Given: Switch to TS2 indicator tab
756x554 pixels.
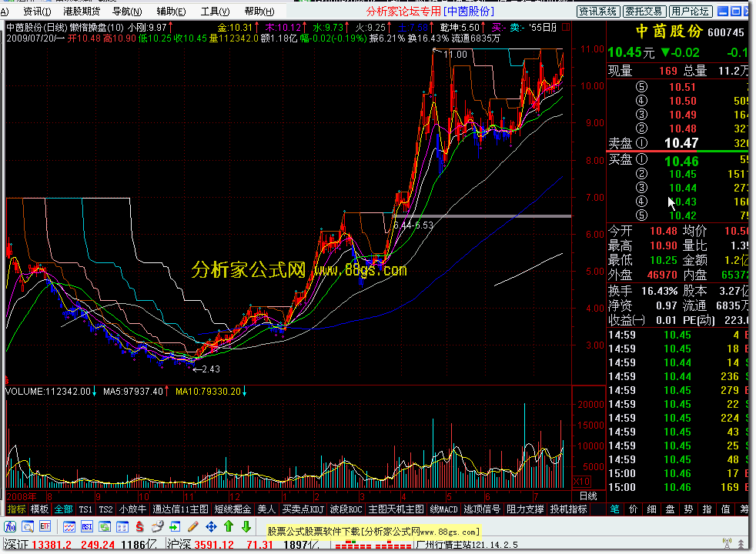Looking at the screenshot, I should tap(105, 509).
